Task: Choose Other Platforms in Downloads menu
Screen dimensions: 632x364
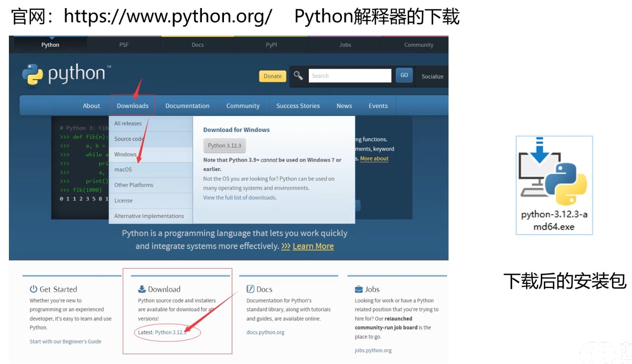Action: pos(151,185)
